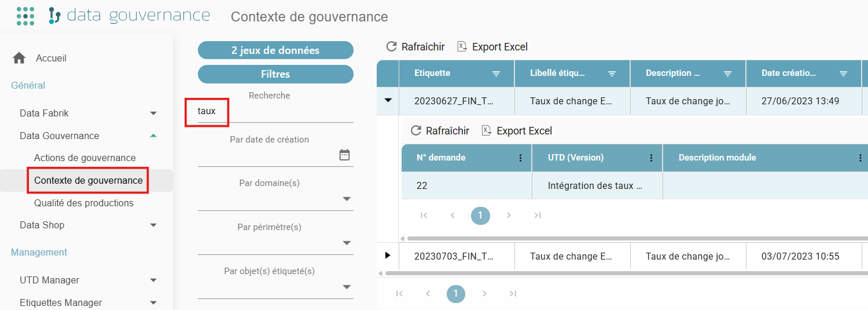This screenshot has height=310, width=868.
Task: Go to next page in nested pager
Action: coord(509,215)
